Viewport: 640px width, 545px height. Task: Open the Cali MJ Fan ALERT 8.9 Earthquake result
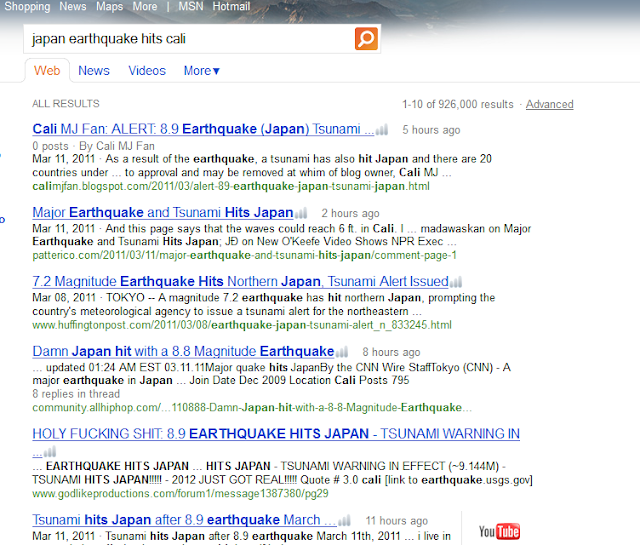[203, 129]
